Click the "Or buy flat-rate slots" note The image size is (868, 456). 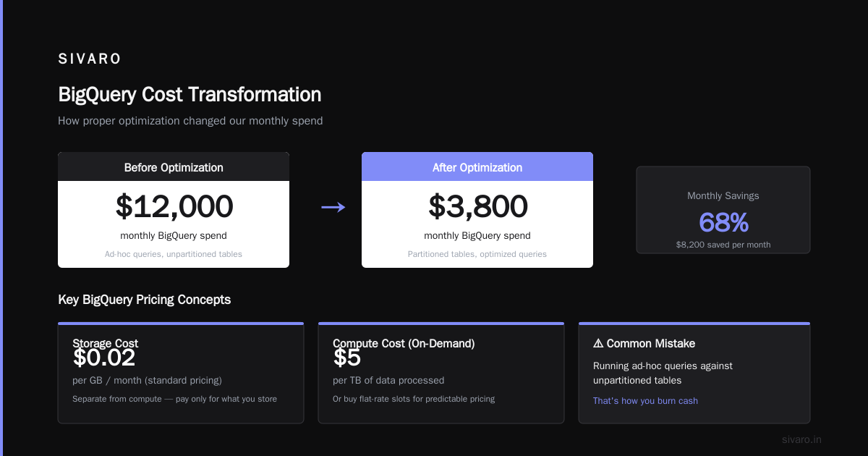(414, 399)
